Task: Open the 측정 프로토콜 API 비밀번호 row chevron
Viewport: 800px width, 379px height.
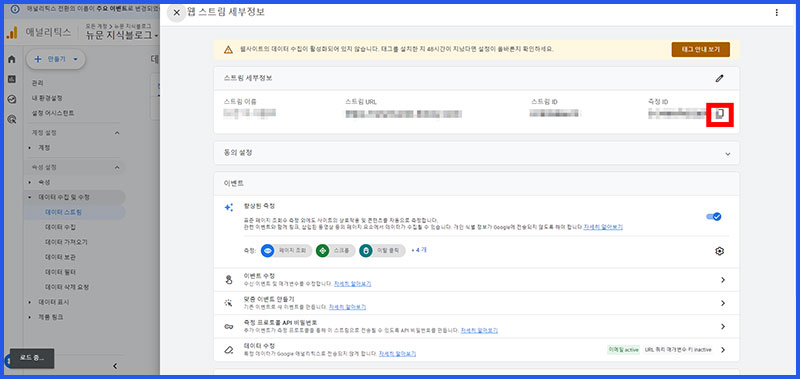Action: click(x=722, y=326)
